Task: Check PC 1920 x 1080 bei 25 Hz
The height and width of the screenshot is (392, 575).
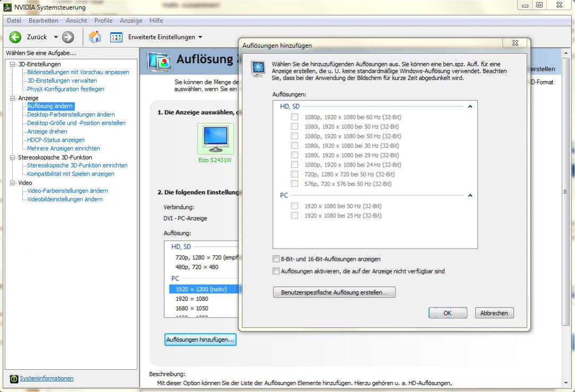Action: (x=295, y=215)
